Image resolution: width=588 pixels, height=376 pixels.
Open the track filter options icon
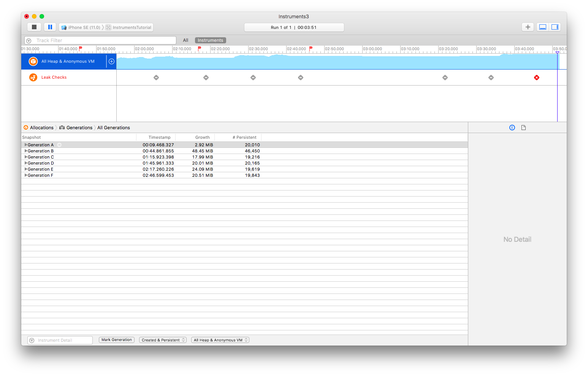coord(29,40)
